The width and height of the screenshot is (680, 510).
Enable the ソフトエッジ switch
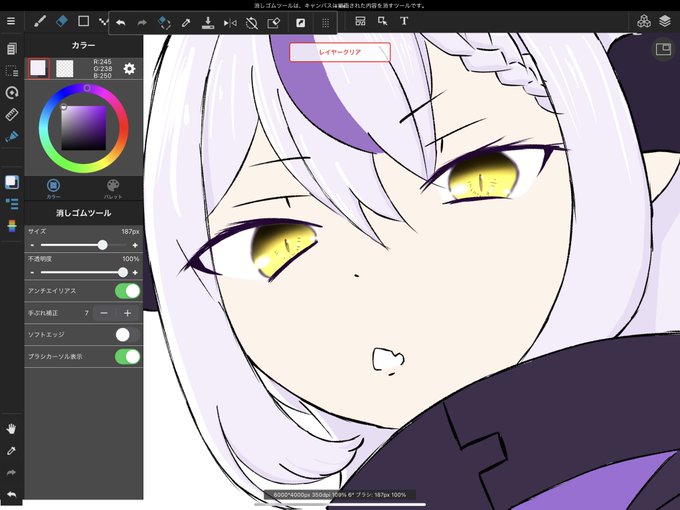[128, 335]
